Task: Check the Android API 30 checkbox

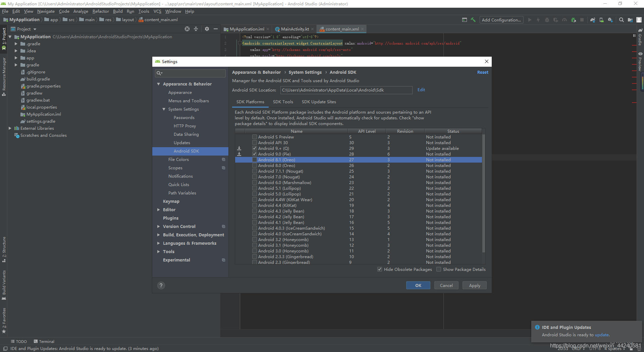Action: tap(255, 142)
